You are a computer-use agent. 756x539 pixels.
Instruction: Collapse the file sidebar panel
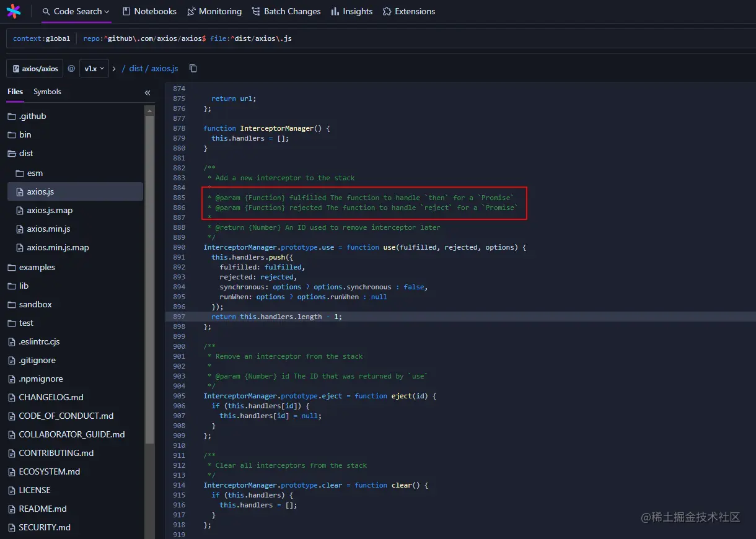click(x=147, y=92)
